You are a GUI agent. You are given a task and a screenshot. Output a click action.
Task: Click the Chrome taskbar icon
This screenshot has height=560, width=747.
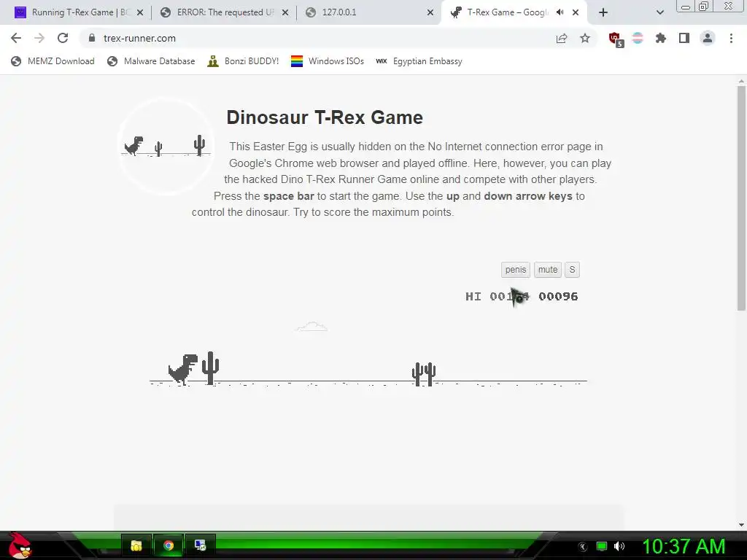(169, 545)
